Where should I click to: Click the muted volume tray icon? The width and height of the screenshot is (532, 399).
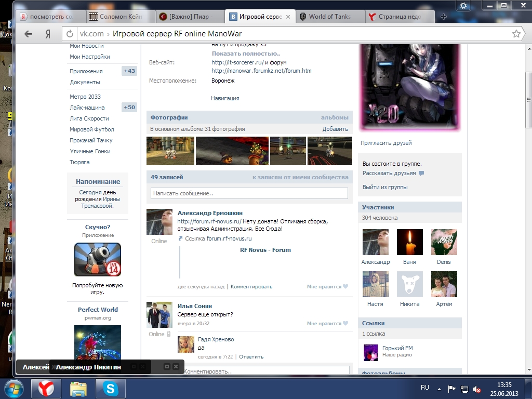pyautogui.click(x=477, y=389)
